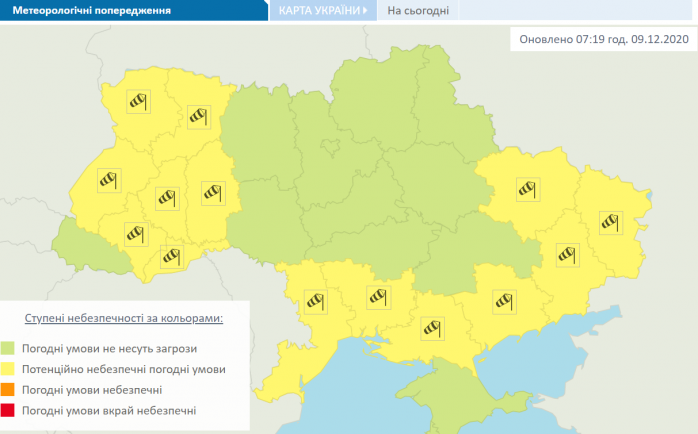Expand the КАРТА УКРАЇНИ arrow selector
Screen dimensions: 698x434
pyautogui.click(x=365, y=11)
